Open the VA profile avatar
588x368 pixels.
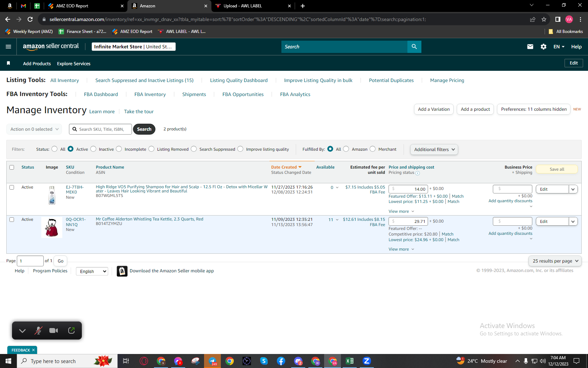[569, 19]
